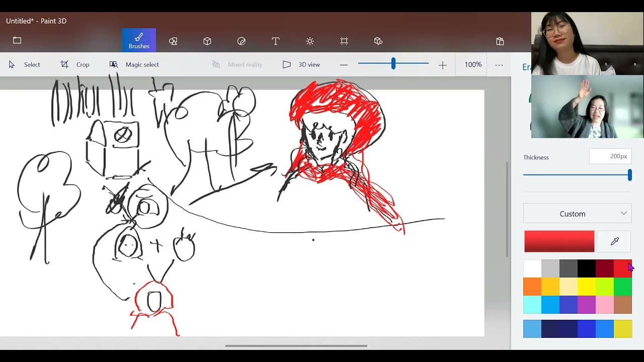Activate Magic select
Screen dimensions: 644x362
(x=134, y=64)
